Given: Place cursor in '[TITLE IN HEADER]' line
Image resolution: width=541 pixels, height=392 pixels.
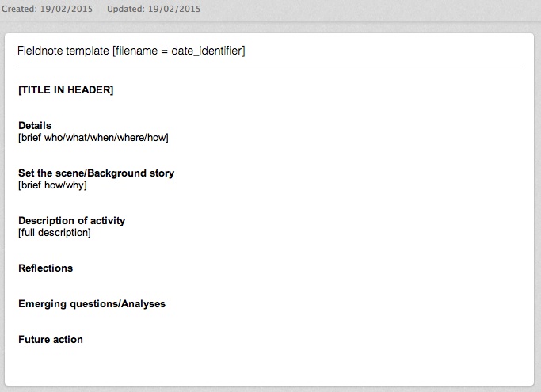Looking at the screenshot, I should [66, 90].
